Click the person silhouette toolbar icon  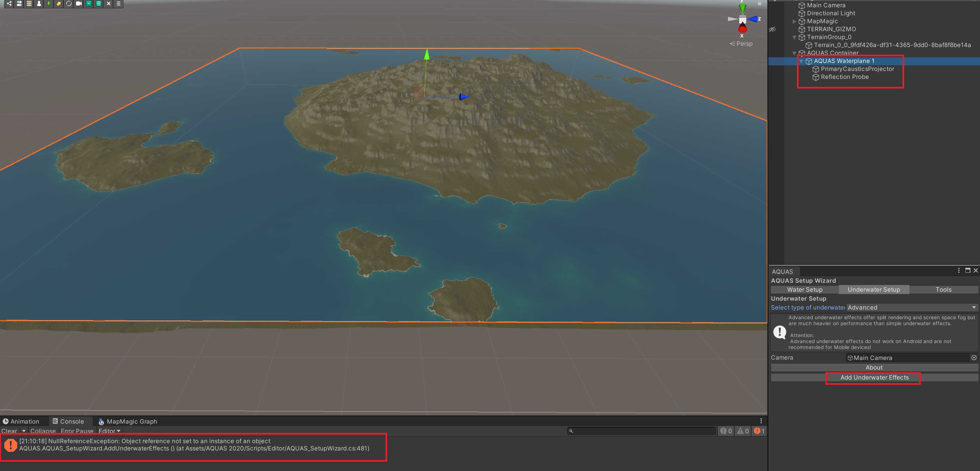39,3
